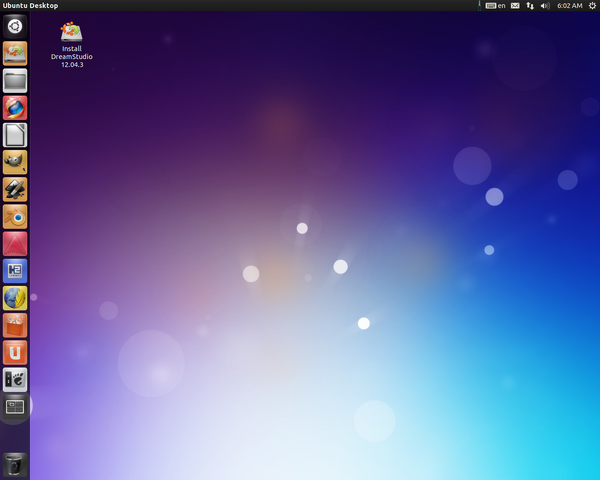Open the red triangle launcher app

point(15,244)
